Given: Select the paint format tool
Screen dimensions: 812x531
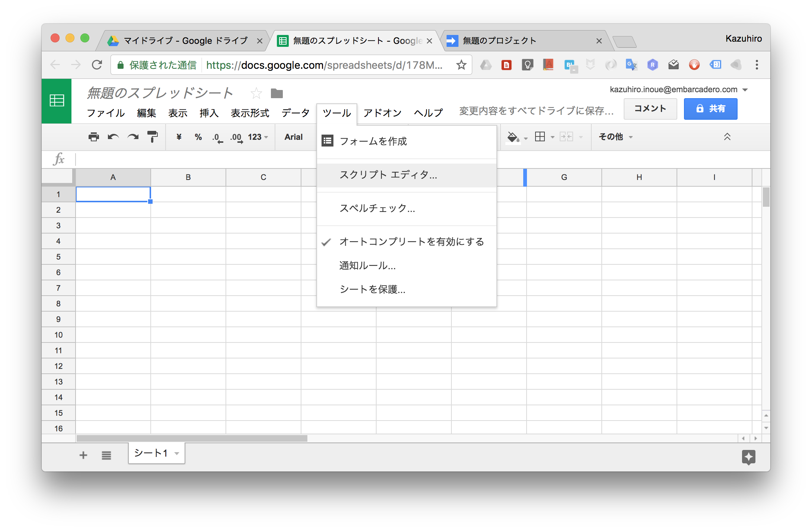Looking at the screenshot, I should (153, 137).
